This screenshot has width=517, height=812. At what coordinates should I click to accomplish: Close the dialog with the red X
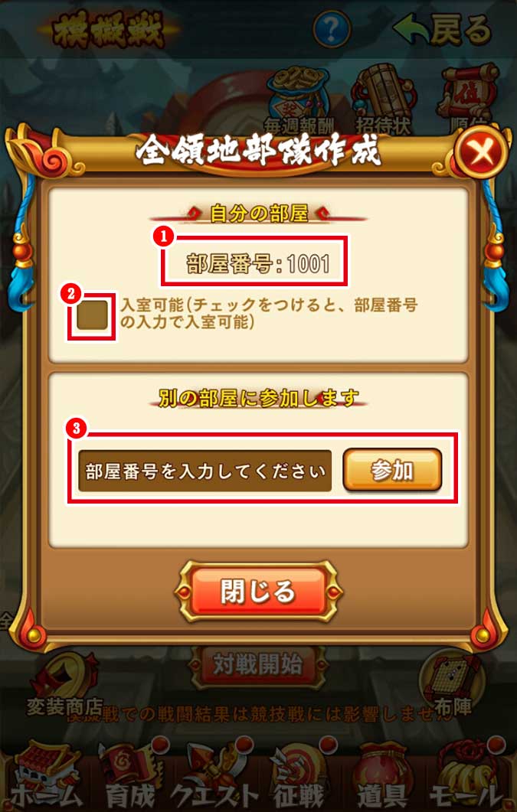coord(481,153)
